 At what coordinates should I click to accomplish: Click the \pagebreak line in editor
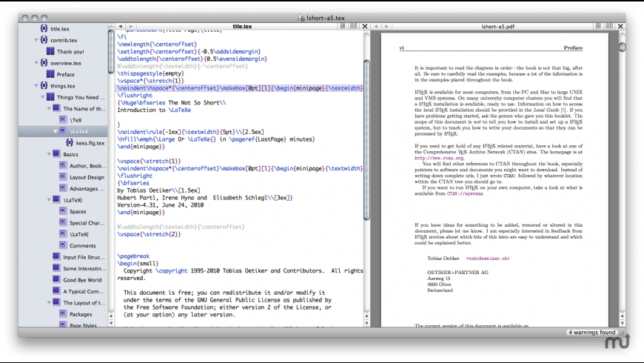pos(133,256)
